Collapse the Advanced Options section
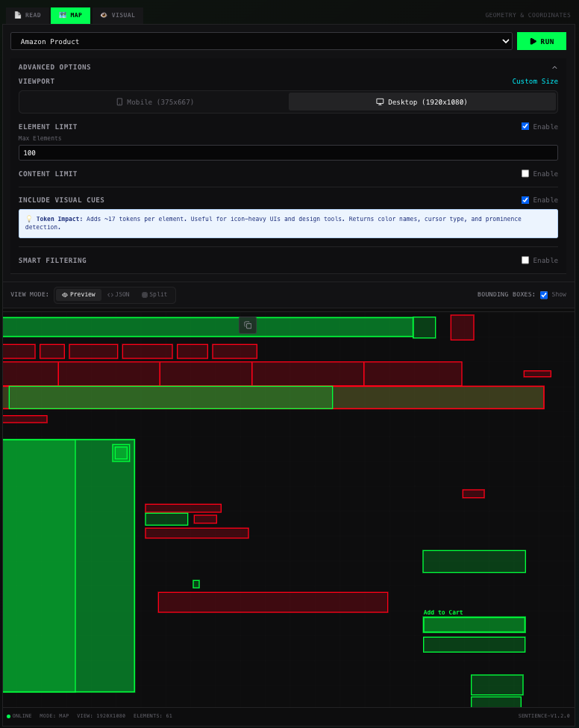This screenshot has width=579, height=728. pos(554,67)
